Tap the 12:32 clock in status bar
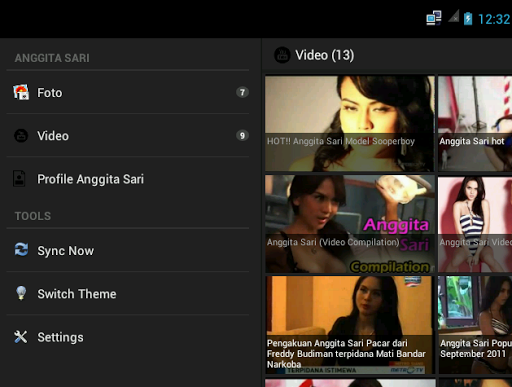 (x=494, y=19)
